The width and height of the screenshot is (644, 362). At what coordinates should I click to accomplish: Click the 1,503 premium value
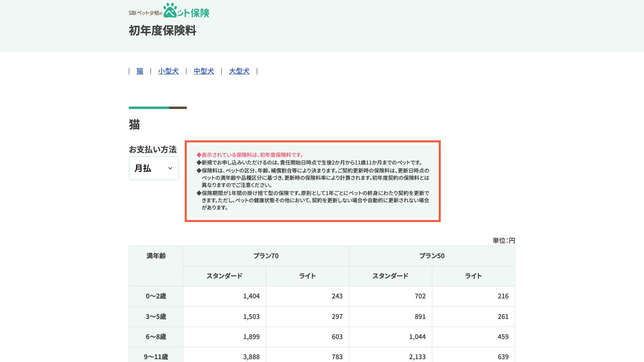coord(252,317)
